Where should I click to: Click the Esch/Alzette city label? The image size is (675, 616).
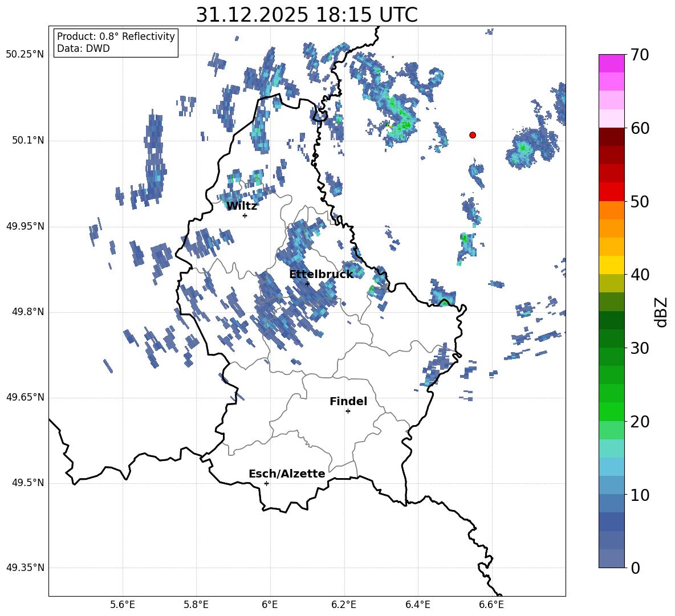(x=287, y=474)
